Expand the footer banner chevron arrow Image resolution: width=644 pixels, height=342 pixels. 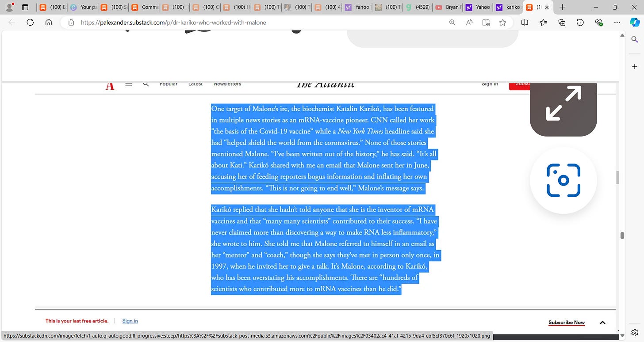pyautogui.click(x=602, y=323)
